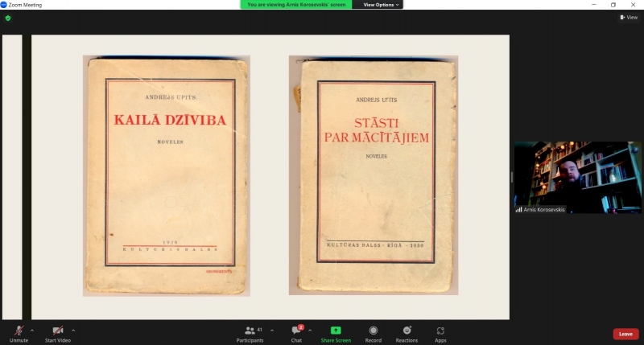Unmute the microphone
Image resolution: width=644 pixels, height=345 pixels.
[19, 334]
